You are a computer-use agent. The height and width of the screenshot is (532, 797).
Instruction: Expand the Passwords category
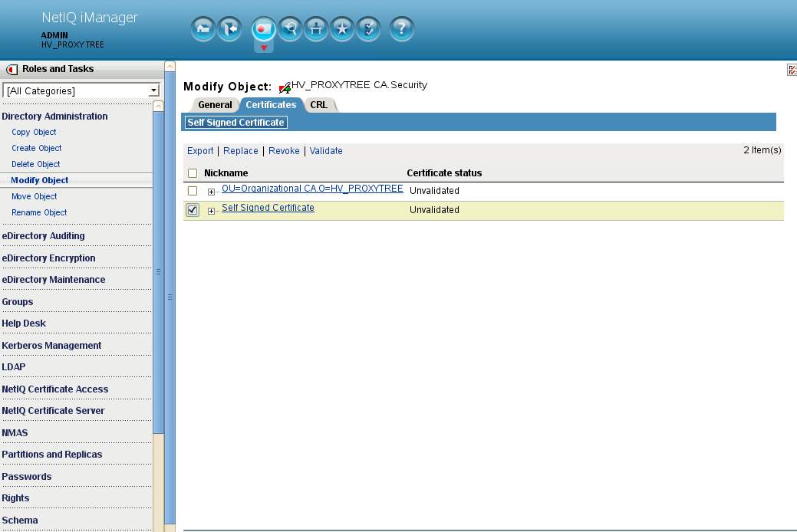coord(26,477)
